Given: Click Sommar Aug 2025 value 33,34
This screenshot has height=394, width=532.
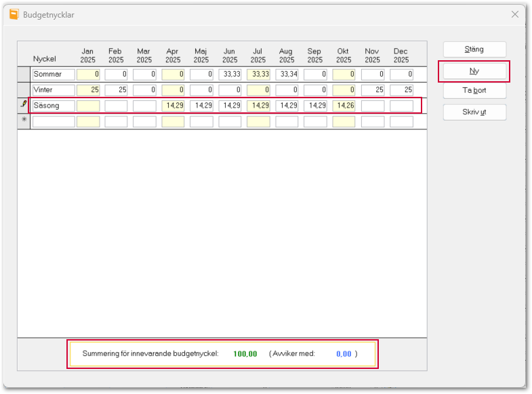Looking at the screenshot, I should [287, 74].
